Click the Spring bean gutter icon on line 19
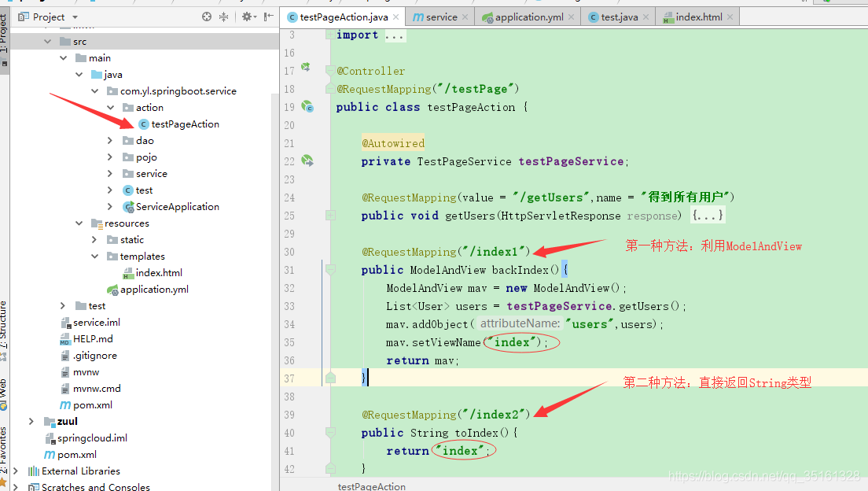The image size is (868, 491). tap(307, 107)
